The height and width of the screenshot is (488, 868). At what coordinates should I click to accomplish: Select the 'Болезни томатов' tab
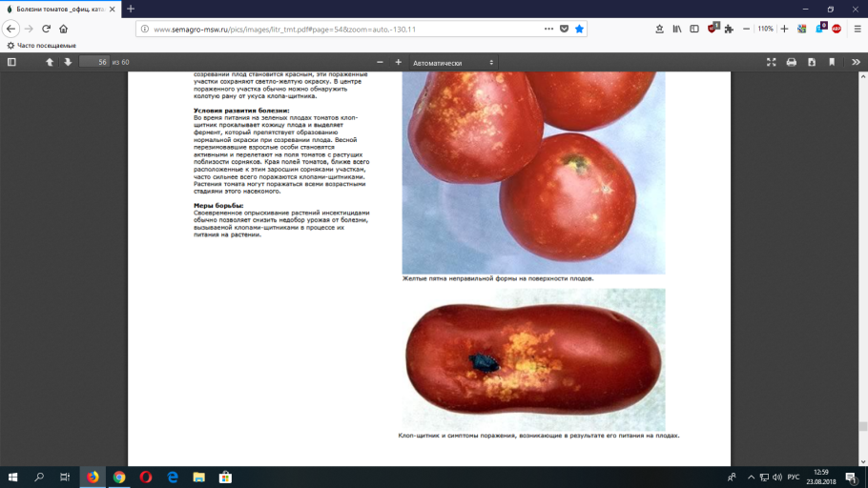[x=57, y=9]
